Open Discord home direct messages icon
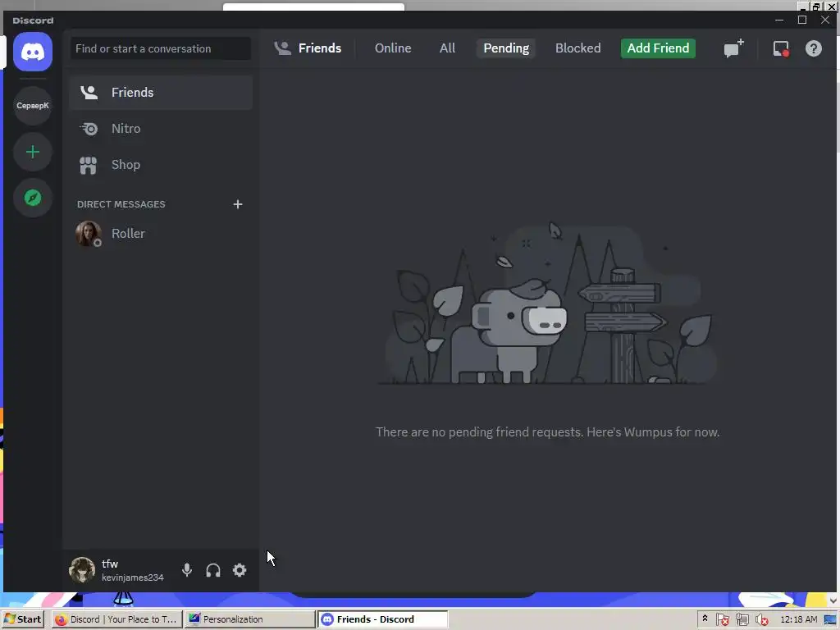Screen dimensions: 840x630 [x=33, y=52]
